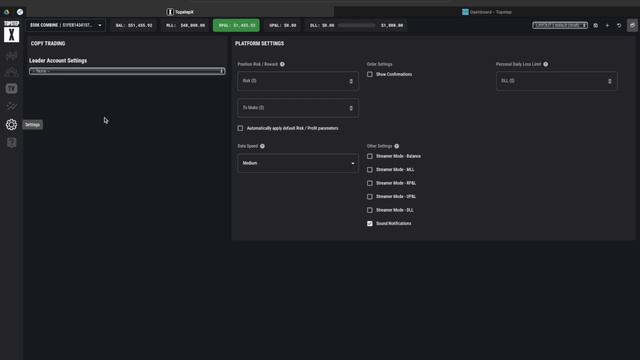Screen dimensions: 640x360
Task: Open the layout selector dropdown in top bar
Action: pos(560,25)
